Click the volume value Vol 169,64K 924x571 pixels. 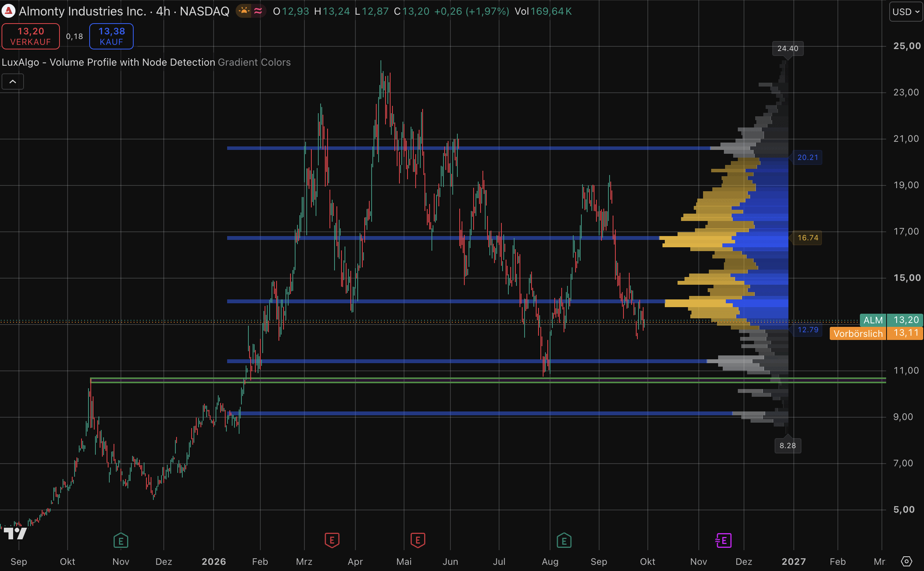click(x=543, y=11)
